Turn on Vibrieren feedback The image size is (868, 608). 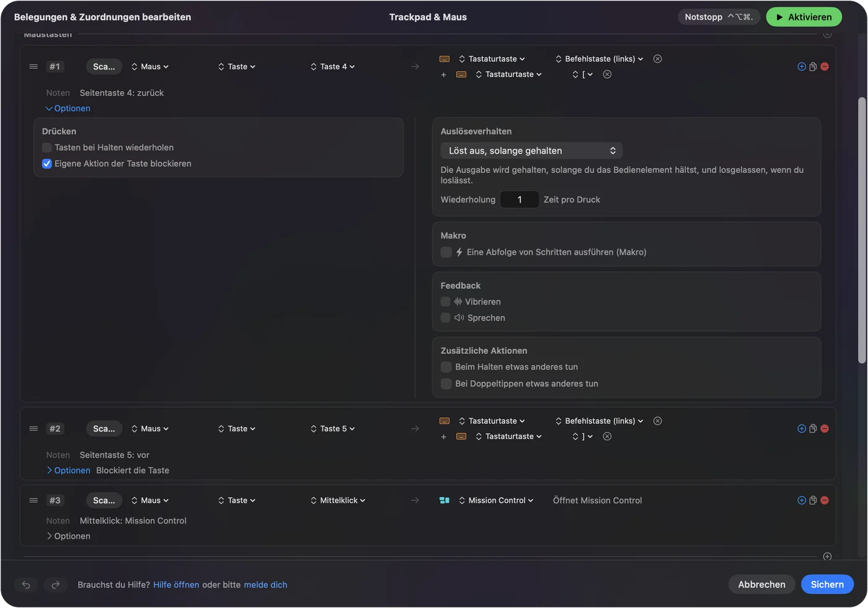pyautogui.click(x=445, y=302)
